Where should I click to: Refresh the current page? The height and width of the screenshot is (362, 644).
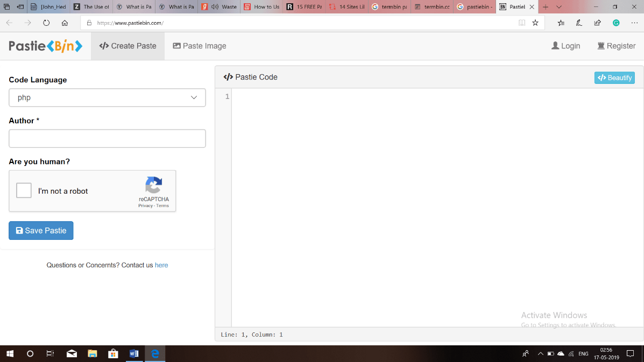click(46, 23)
